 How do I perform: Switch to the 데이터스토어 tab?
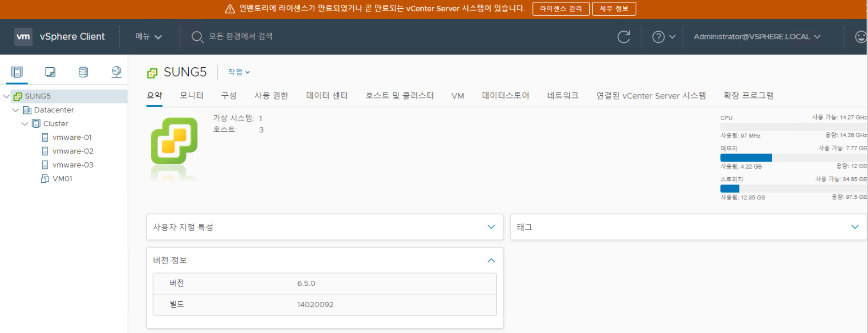(x=505, y=95)
